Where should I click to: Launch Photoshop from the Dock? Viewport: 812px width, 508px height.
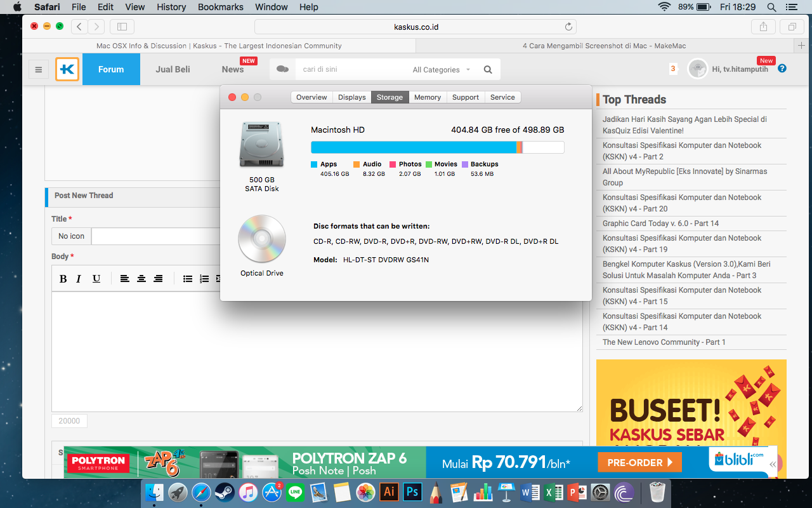point(412,492)
